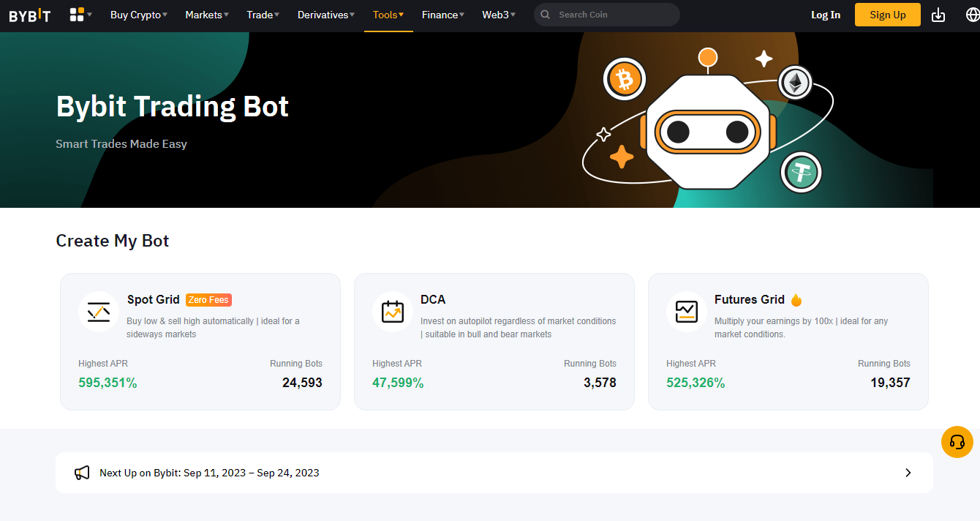Expand the Markets dropdown
This screenshot has width=980, height=521.
point(207,15)
